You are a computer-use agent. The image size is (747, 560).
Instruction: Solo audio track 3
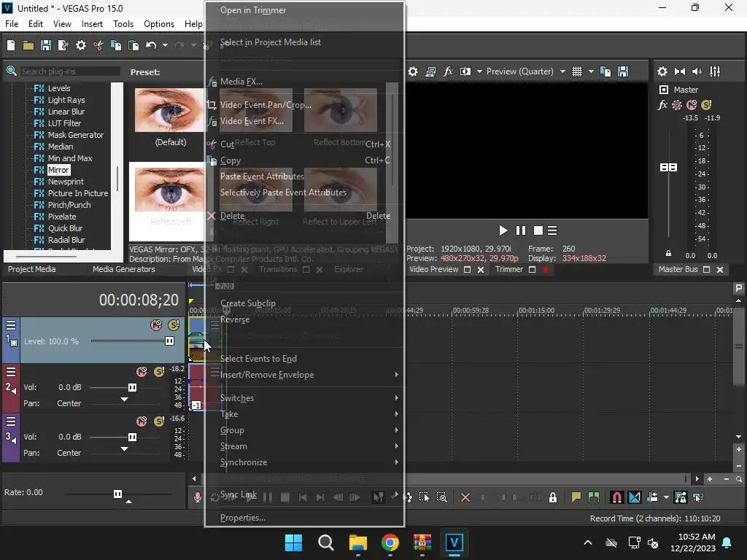click(x=159, y=421)
